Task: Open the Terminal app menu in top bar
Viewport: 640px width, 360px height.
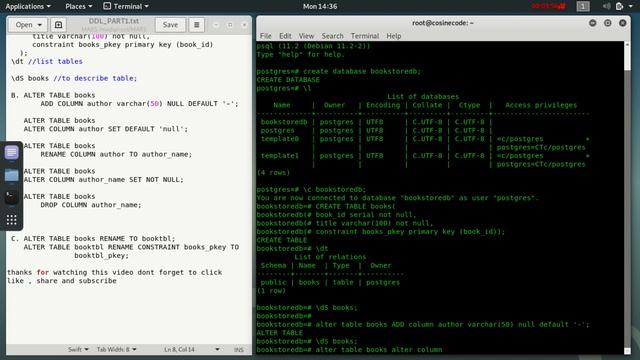Action: (126, 6)
